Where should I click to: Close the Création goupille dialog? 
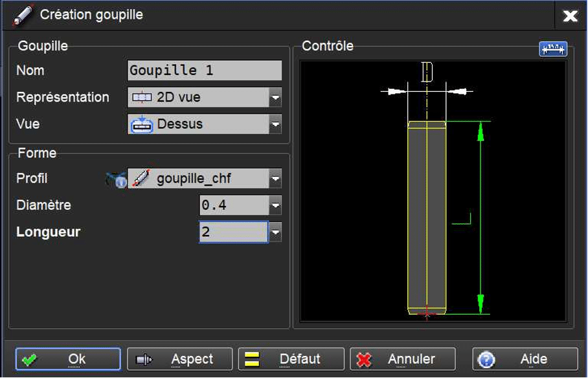[x=571, y=16]
